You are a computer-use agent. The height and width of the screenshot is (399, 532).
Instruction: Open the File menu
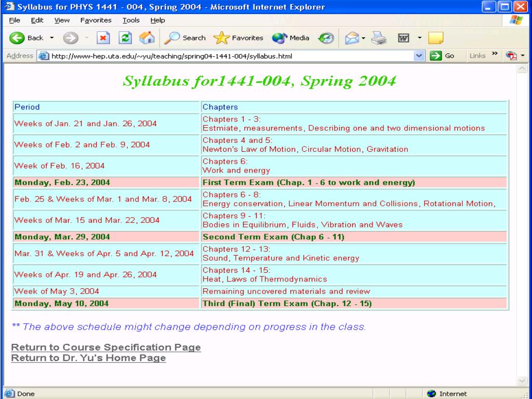pyautogui.click(x=15, y=20)
